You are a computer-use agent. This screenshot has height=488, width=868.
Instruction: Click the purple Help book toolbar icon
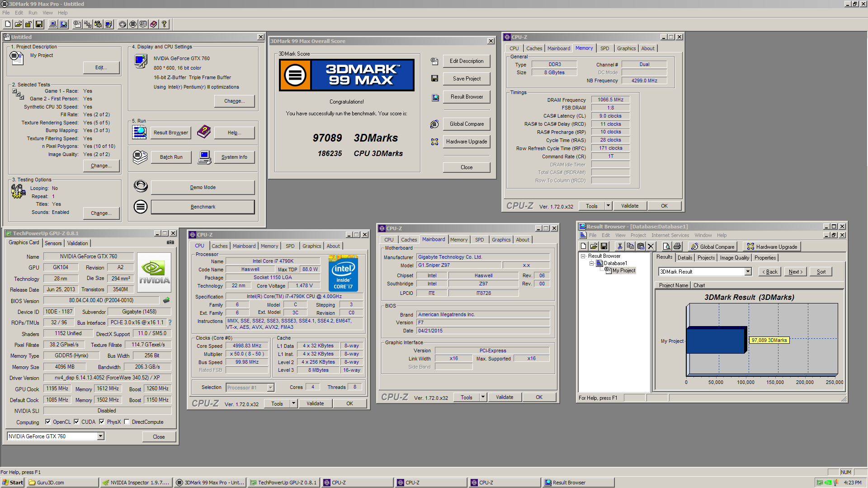pyautogui.click(x=154, y=24)
